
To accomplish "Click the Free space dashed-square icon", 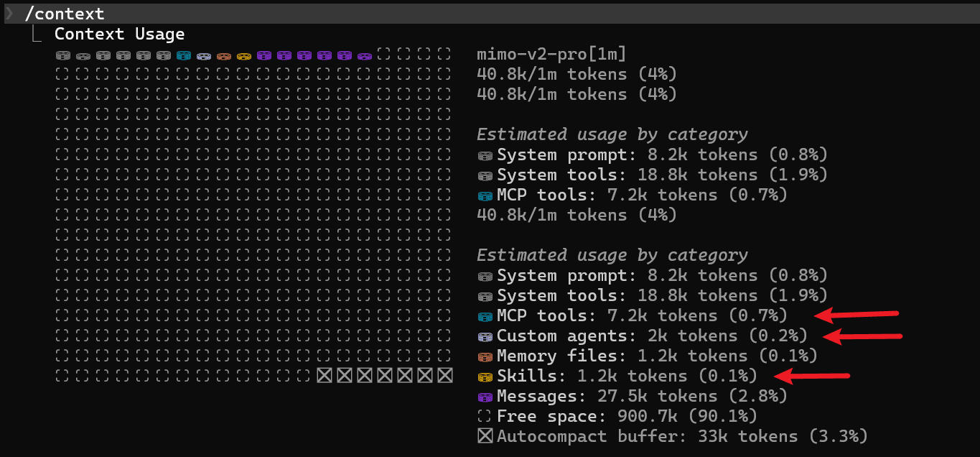I will pyautogui.click(x=485, y=417).
